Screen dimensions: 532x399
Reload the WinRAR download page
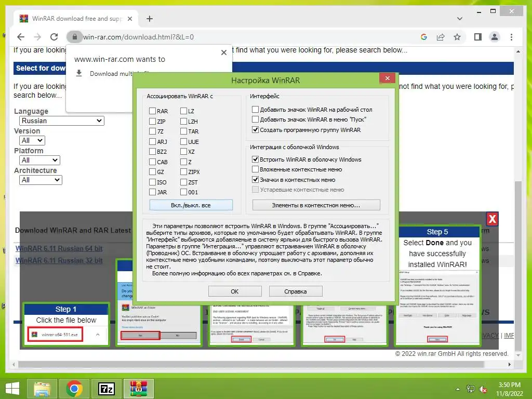[54, 37]
